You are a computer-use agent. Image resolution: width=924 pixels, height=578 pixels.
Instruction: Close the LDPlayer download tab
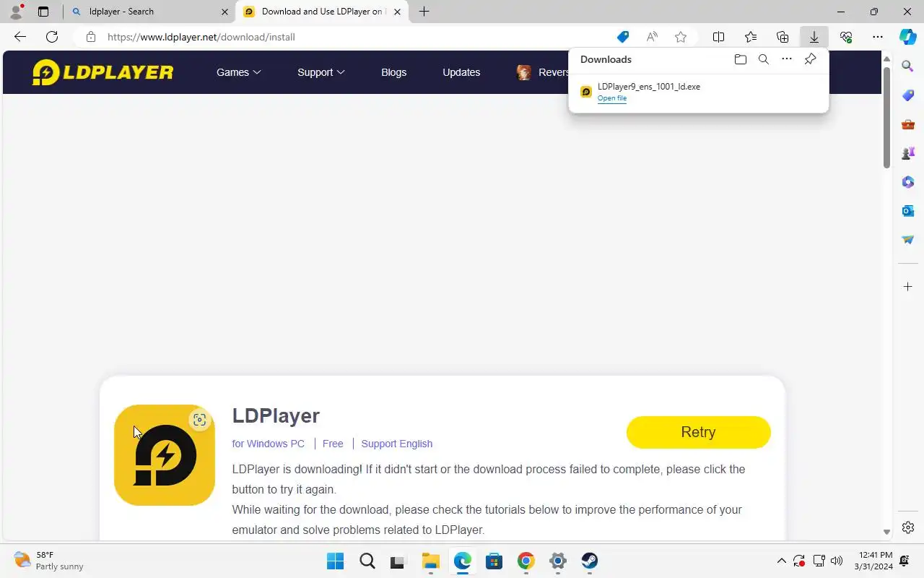[397, 12]
